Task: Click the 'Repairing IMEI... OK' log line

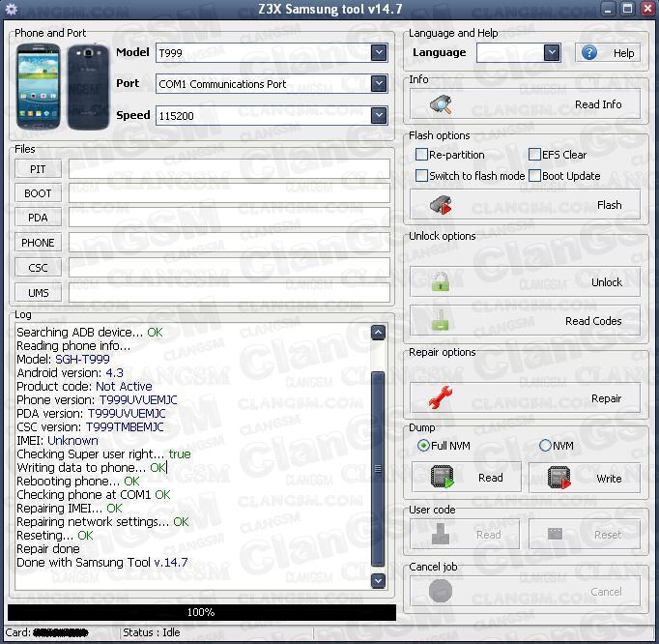Action: [x=70, y=508]
